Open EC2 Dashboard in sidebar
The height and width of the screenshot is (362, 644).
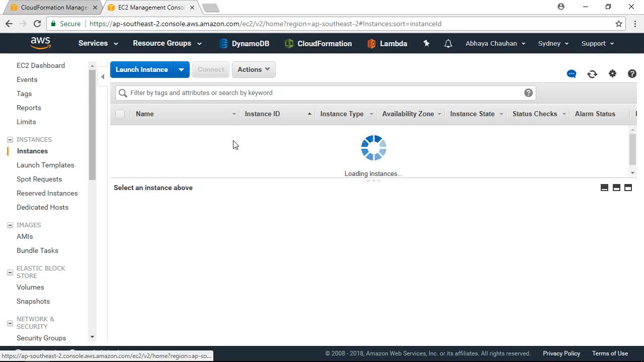[x=41, y=65]
